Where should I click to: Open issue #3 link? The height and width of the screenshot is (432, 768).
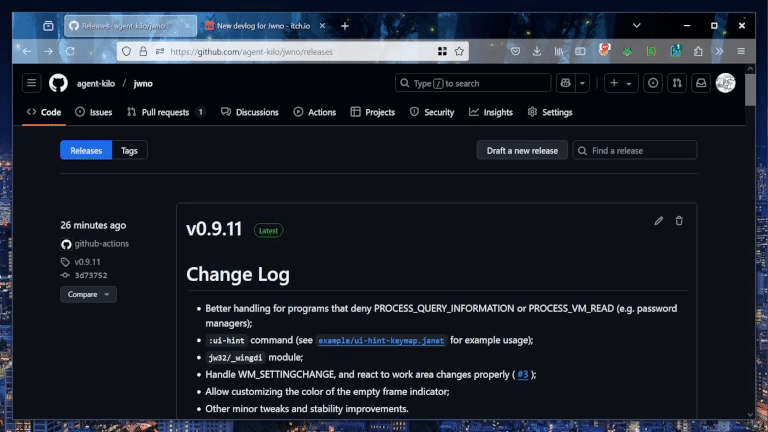point(523,375)
